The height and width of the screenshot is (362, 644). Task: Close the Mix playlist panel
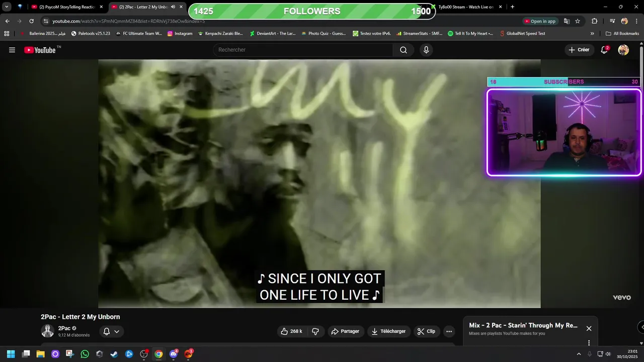pyautogui.click(x=589, y=328)
